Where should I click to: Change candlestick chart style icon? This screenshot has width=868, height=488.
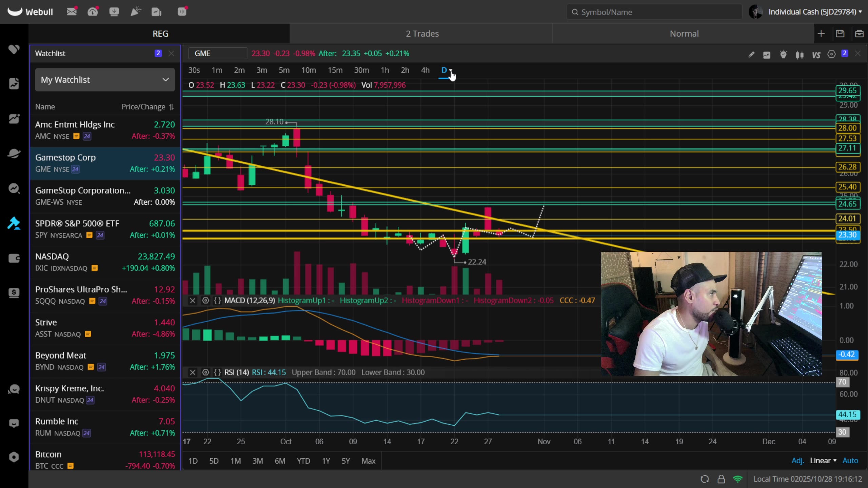click(x=800, y=55)
